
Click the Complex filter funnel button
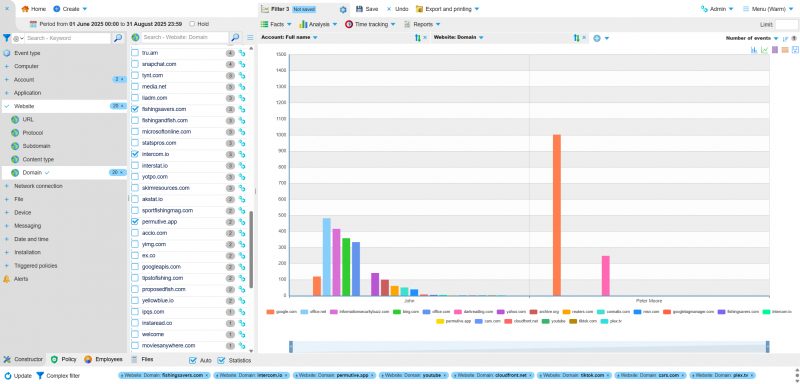coord(58,376)
